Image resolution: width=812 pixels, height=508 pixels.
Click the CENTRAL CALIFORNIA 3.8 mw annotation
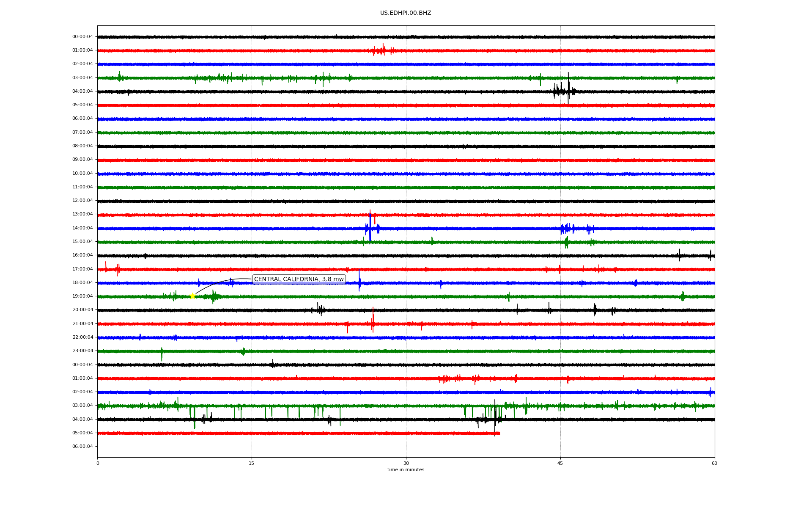299,279
